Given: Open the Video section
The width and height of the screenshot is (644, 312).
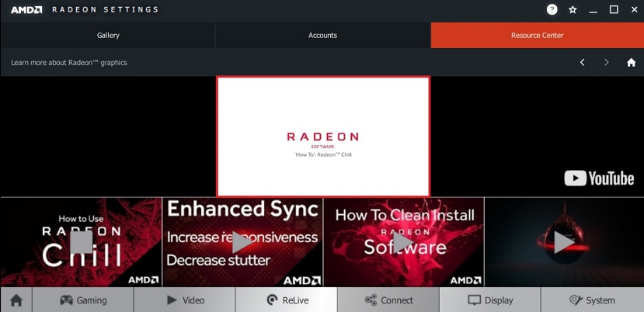Looking at the screenshot, I should point(185,300).
